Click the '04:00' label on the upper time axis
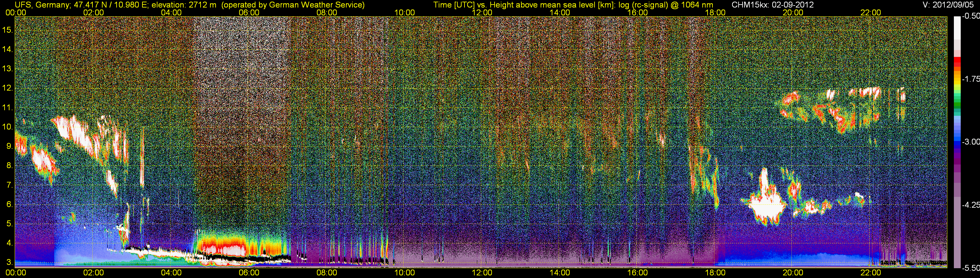980x278 pixels. click(x=171, y=12)
